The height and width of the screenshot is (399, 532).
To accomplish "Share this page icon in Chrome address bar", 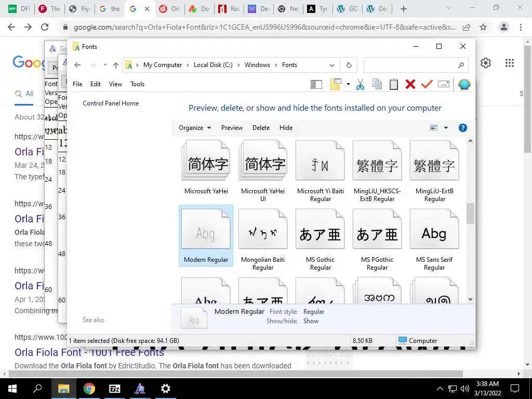I will click(467, 27).
